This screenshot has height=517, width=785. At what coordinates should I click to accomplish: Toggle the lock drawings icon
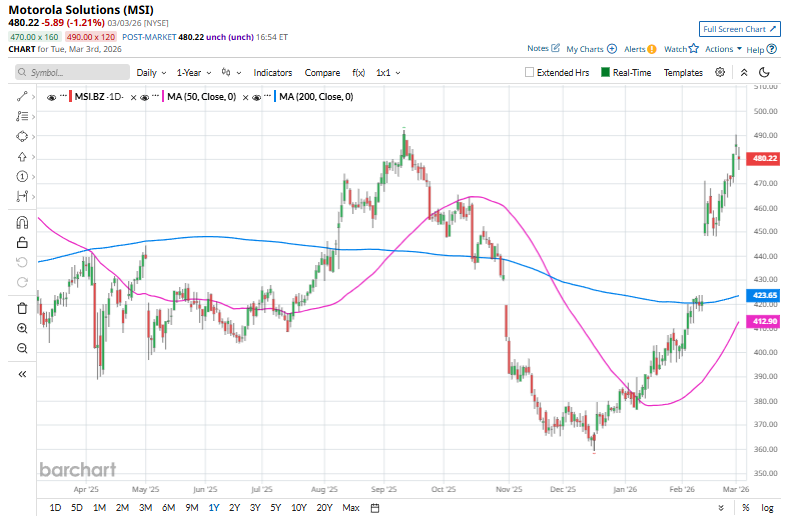22,243
